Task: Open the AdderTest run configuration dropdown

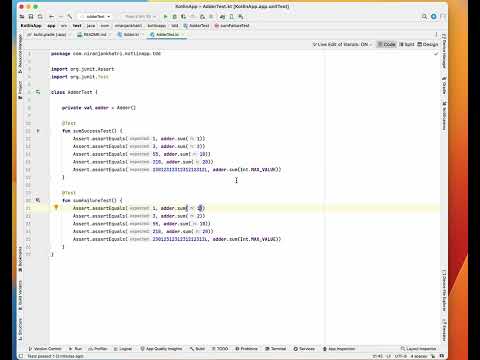Action: pyautogui.click(x=95, y=16)
